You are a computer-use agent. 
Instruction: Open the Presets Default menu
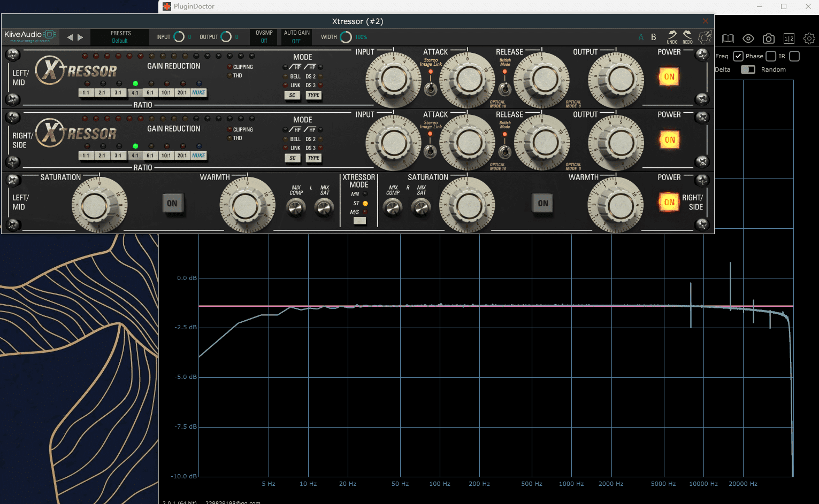click(120, 37)
